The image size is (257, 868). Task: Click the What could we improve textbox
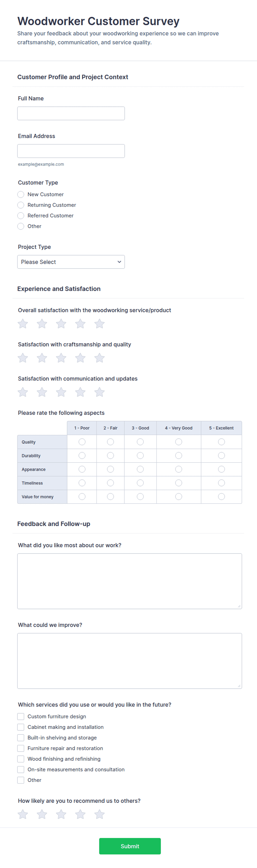(x=130, y=661)
